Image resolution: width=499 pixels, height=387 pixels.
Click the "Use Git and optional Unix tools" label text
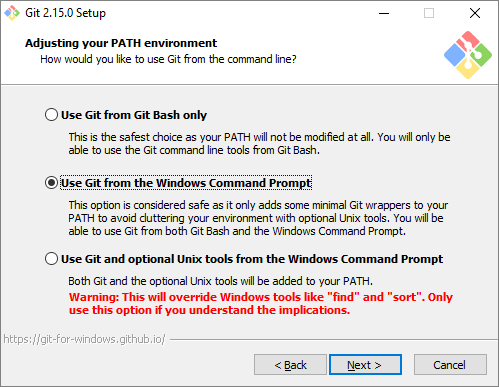252,259
